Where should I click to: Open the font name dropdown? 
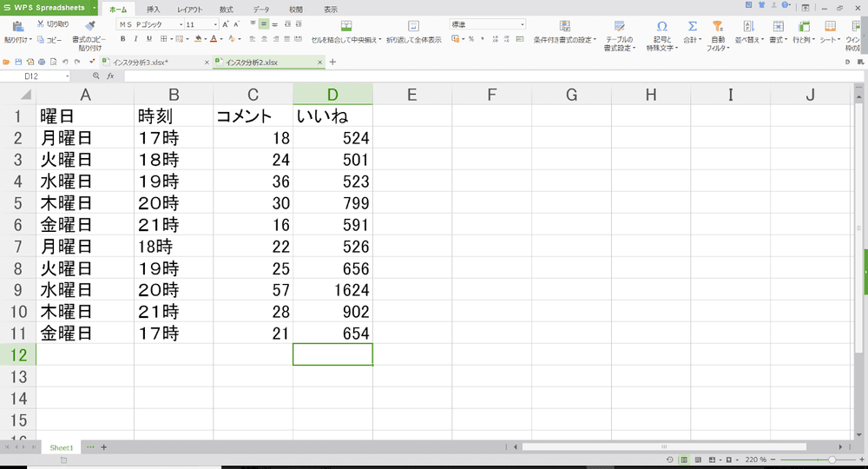(180, 25)
